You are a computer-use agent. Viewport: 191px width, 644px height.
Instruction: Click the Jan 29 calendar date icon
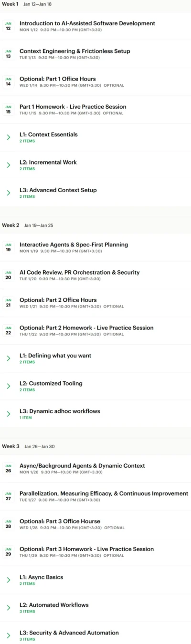(x=8, y=552)
